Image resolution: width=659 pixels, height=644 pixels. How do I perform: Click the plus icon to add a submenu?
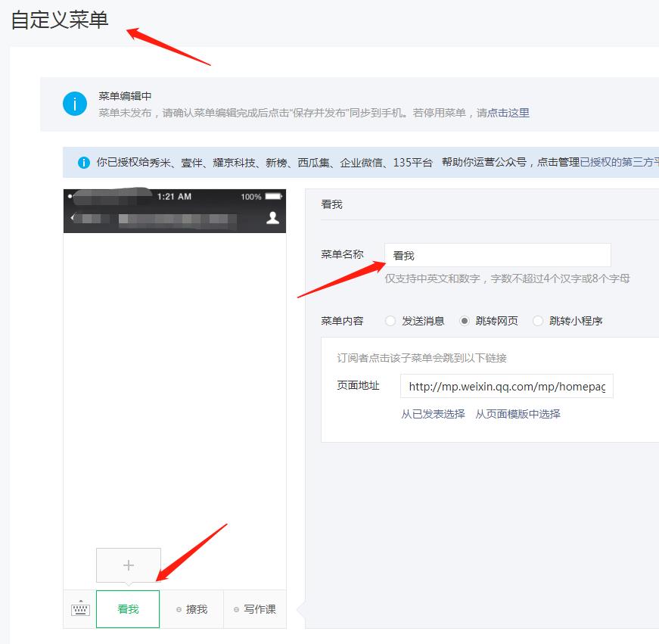coord(128,565)
